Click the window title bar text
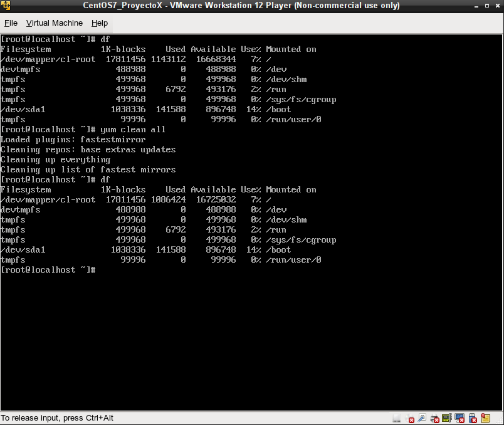The width and height of the screenshot is (504, 425). pyautogui.click(x=241, y=6)
